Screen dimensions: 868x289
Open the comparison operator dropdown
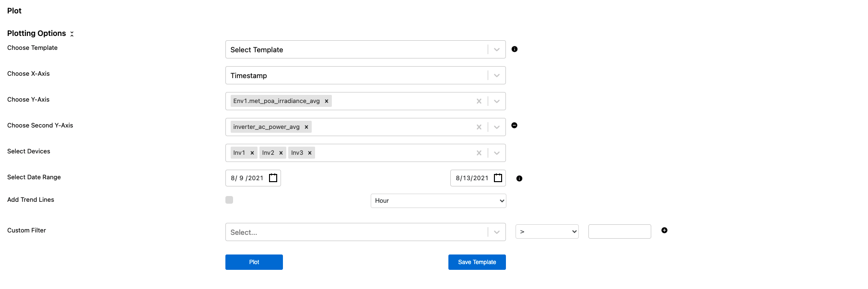pyautogui.click(x=547, y=231)
